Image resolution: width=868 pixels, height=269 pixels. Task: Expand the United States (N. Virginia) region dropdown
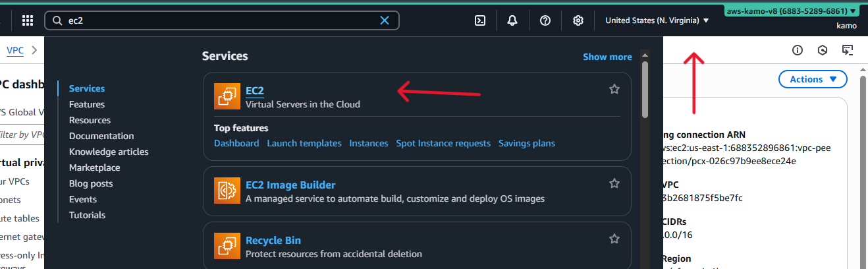click(657, 20)
